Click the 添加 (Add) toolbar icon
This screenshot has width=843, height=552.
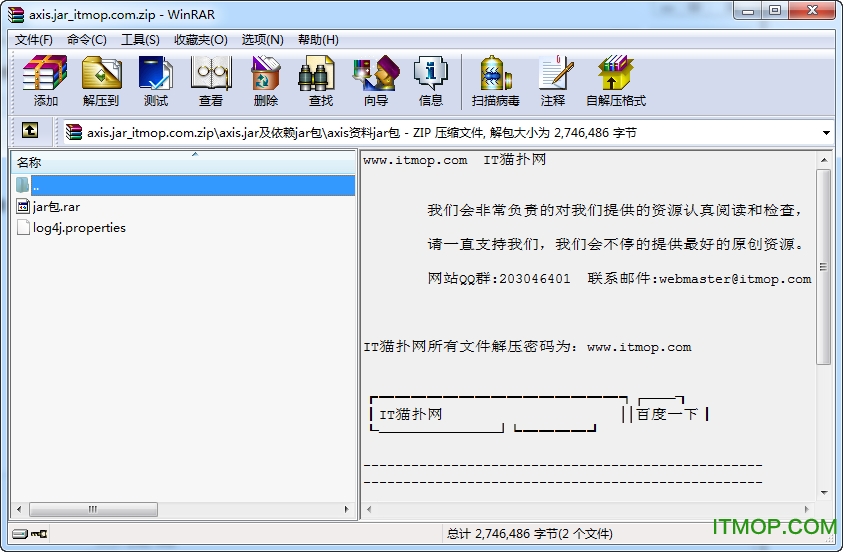(x=45, y=81)
